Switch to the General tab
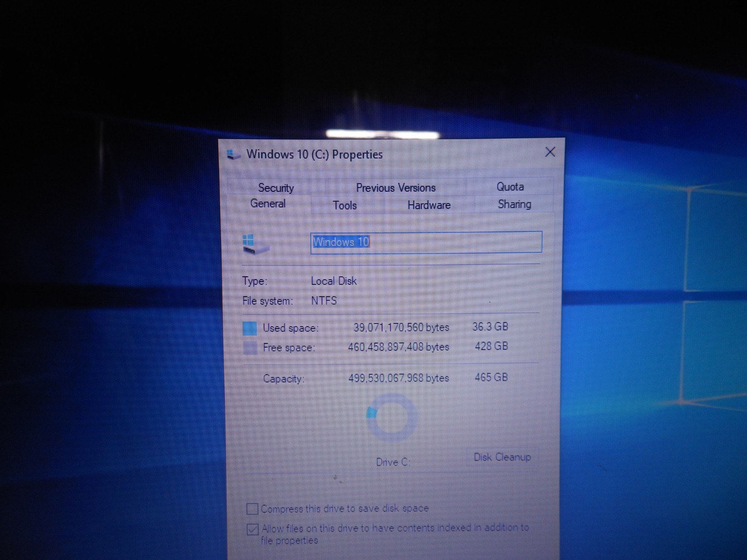Viewport: 747px width, 560px height. tap(268, 203)
